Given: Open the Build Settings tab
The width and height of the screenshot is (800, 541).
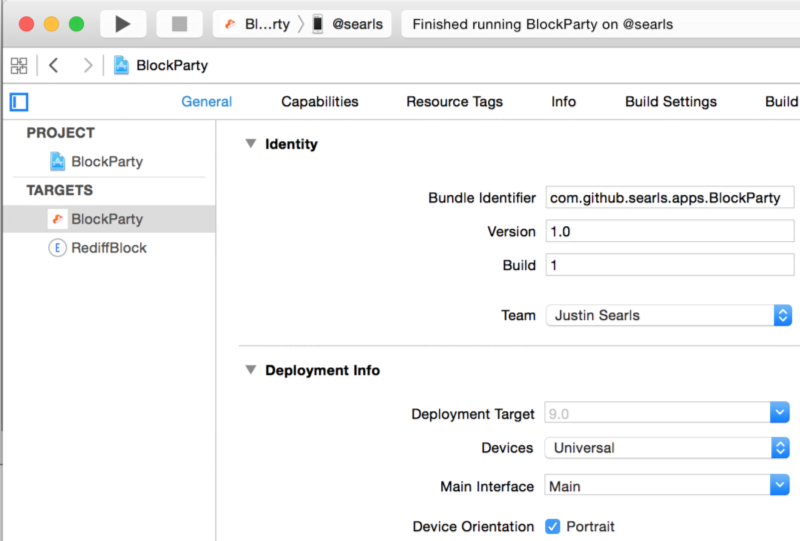Looking at the screenshot, I should 671,102.
